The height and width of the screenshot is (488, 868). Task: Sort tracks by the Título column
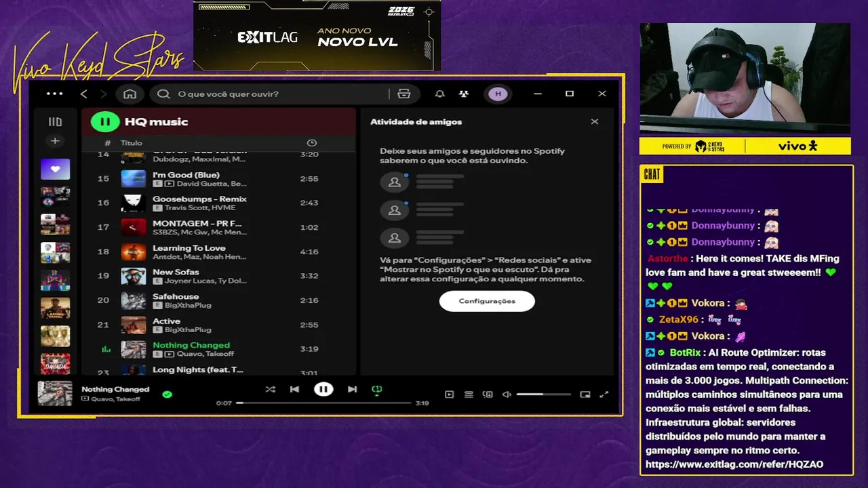pyautogui.click(x=132, y=143)
